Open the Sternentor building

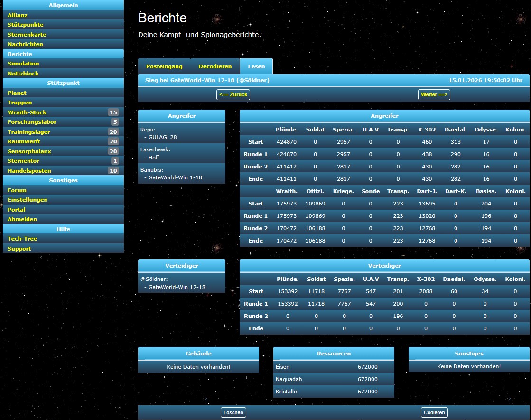(x=23, y=161)
